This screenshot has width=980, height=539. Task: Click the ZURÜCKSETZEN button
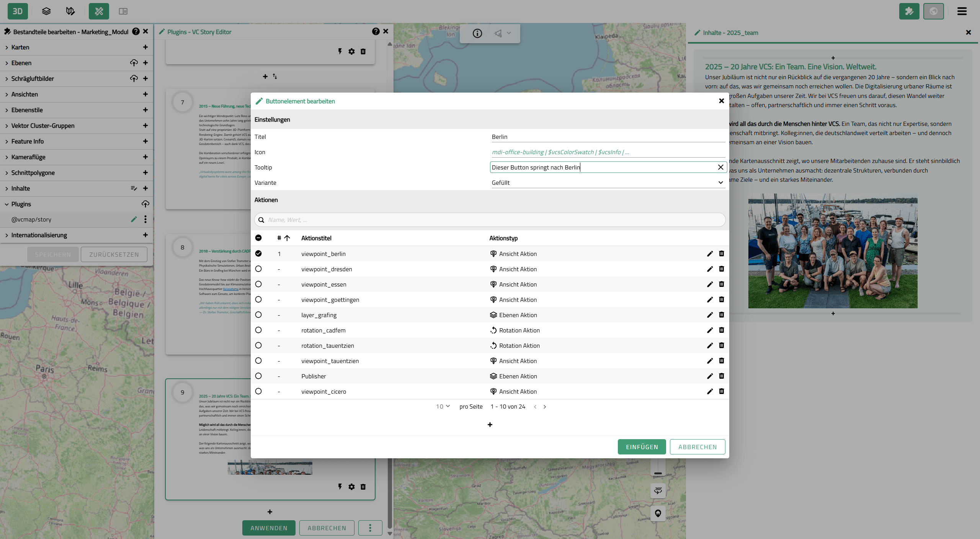tap(114, 254)
